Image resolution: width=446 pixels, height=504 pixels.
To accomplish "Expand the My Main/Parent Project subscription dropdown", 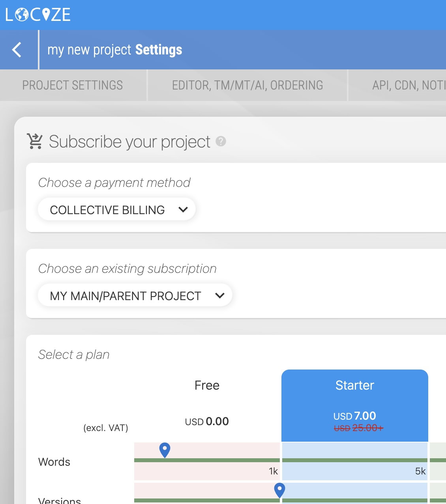I will (135, 296).
